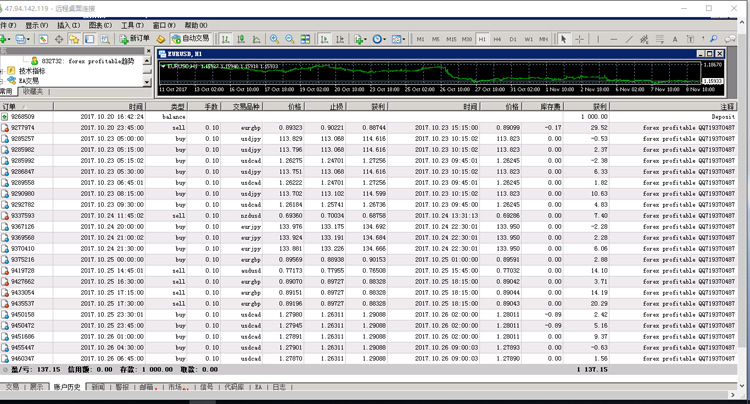The image size is (750, 404).
Task: Toggle the Data Window crosshair-circle icon
Action: pos(59,39)
